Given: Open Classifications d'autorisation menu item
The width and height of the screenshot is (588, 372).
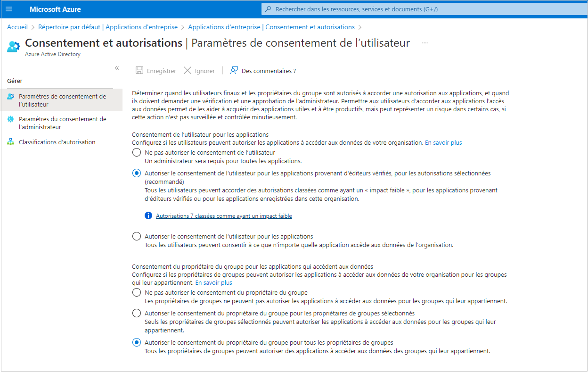Looking at the screenshot, I should tap(57, 142).
